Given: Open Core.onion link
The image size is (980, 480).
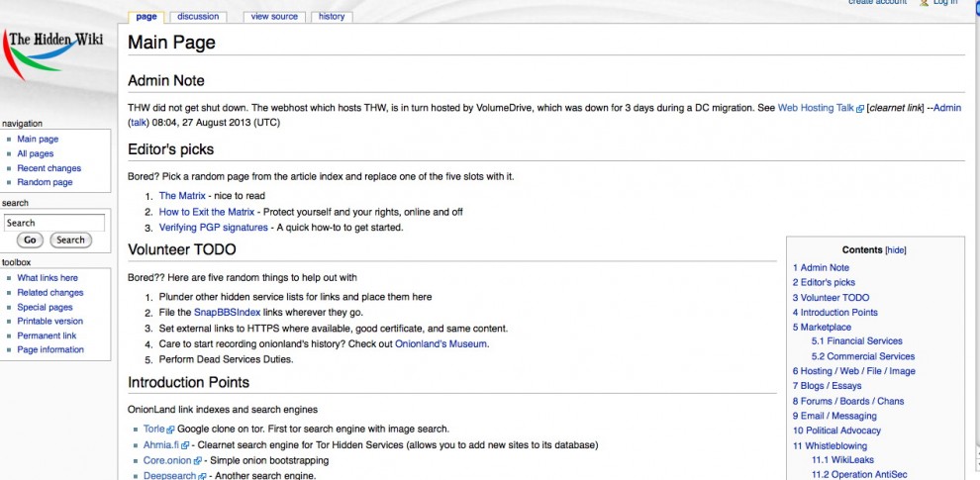Looking at the screenshot, I should 167,460.
